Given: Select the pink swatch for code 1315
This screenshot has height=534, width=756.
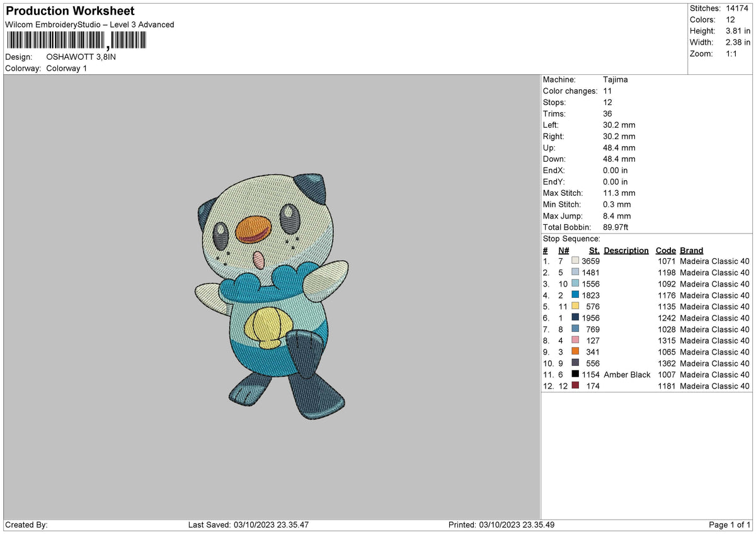Looking at the screenshot, I should click(x=575, y=340).
